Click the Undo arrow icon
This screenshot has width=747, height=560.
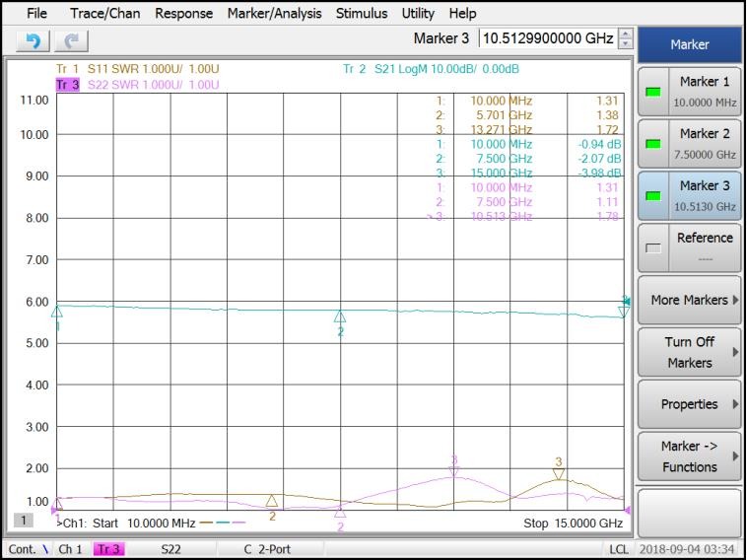pos(33,41)
